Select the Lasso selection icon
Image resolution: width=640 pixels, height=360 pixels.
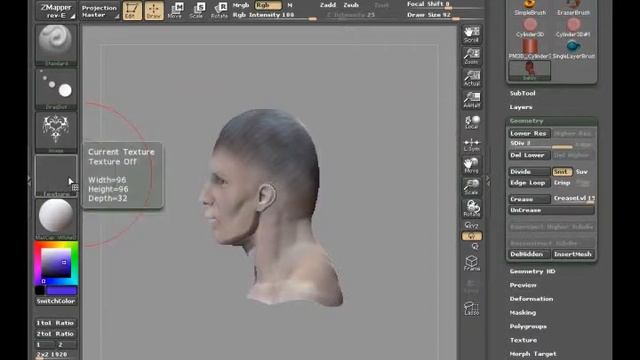(471, 309)
